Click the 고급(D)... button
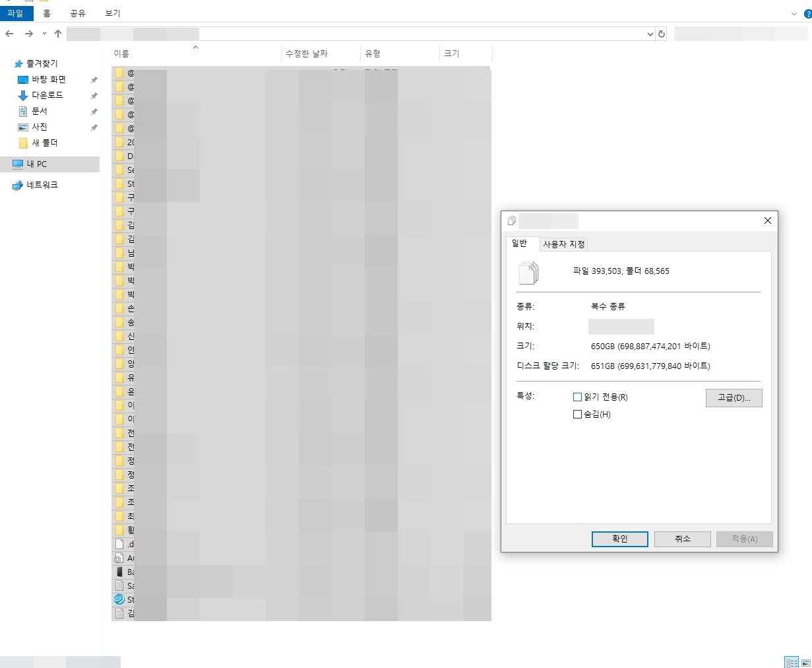The image size is (812, 668). [734, 397]
